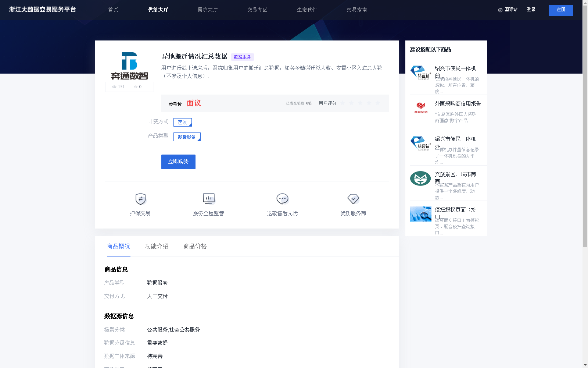The height and width of the screenshot is (368, 588).
Task: Click the 优质服务商 diamond icon
Action: [x=353, y=199]
